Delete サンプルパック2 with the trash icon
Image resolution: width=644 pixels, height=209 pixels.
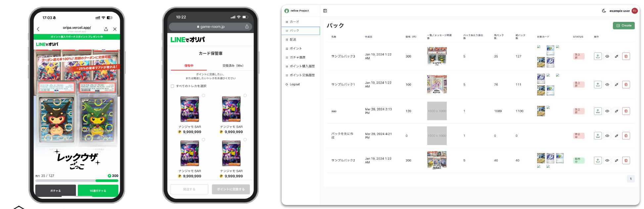[626, 161]
